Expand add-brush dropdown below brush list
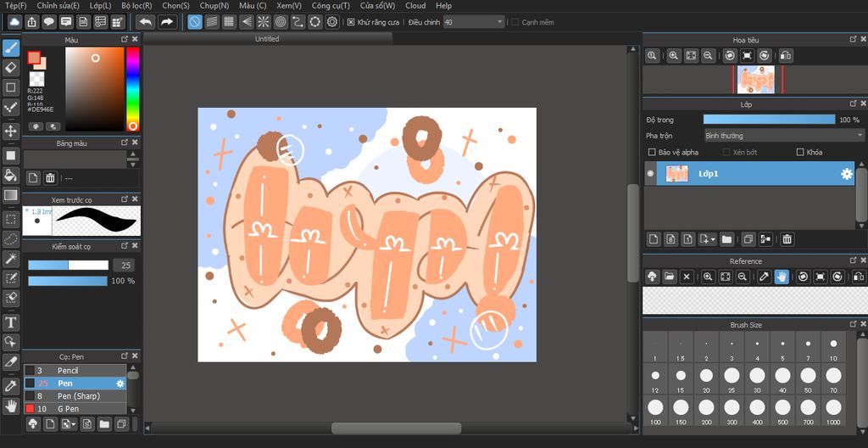The width and height of the screenshot is (868, 448). [69, 424]
